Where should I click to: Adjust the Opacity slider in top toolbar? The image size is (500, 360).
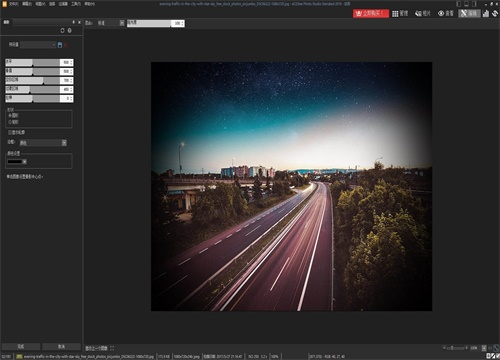[149, 23]
